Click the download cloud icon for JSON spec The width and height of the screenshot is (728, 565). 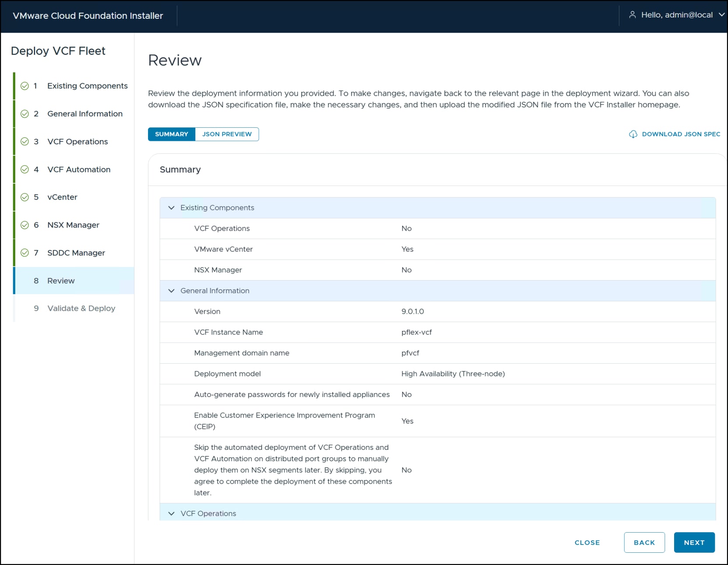point(633,134)
